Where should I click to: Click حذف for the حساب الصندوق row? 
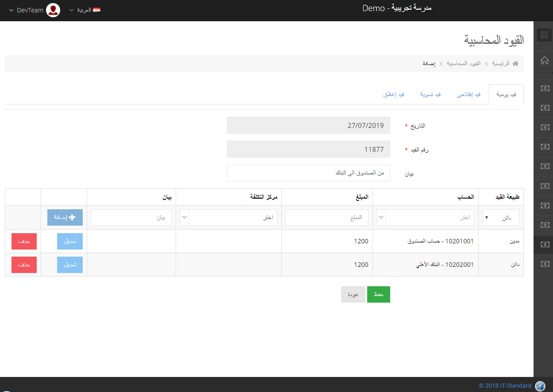click(24, 241)
